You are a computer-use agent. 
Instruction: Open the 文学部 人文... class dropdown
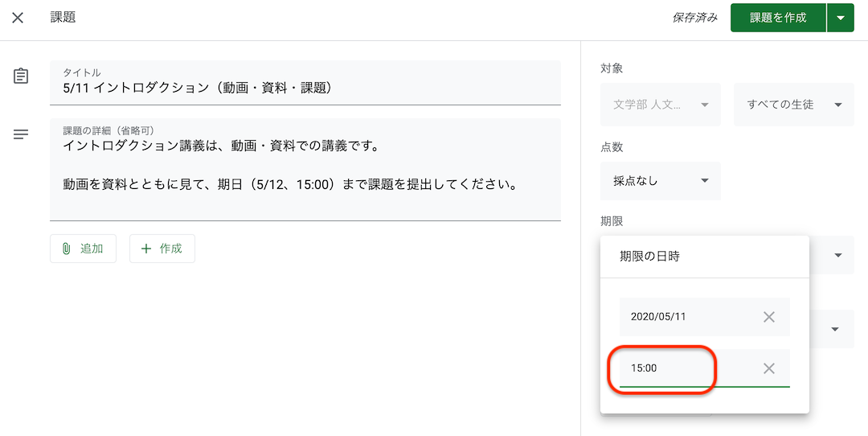661,105
